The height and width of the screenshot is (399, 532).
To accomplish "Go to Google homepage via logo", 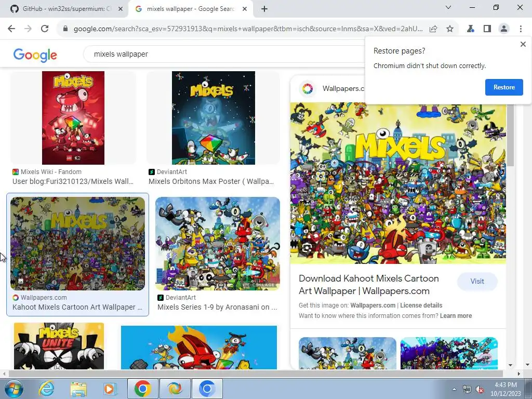I will pyautogui.click(x=35, y=55).
